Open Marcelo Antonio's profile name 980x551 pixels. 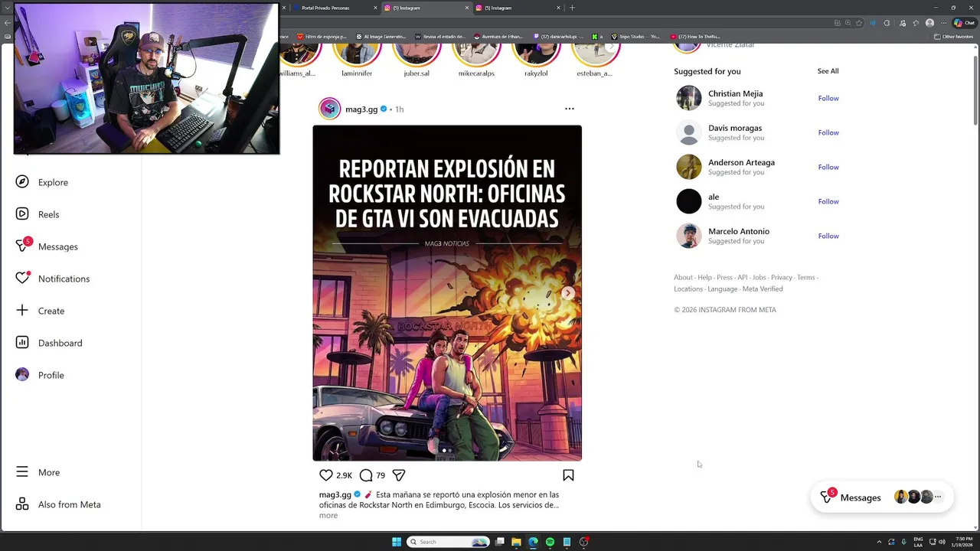739,231
